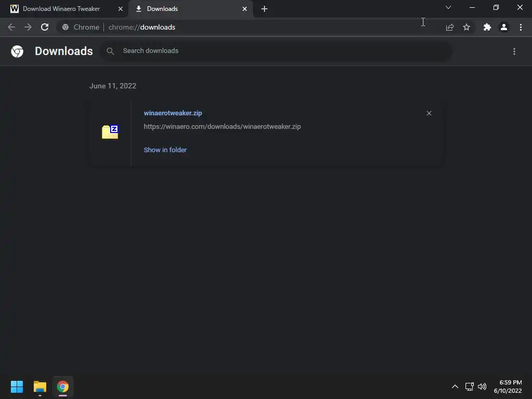Image resolution: width=532 pixels, height=399 pixels.
Task: Remove winaerotweaker.zip from the list
Action: coord(429,113)
